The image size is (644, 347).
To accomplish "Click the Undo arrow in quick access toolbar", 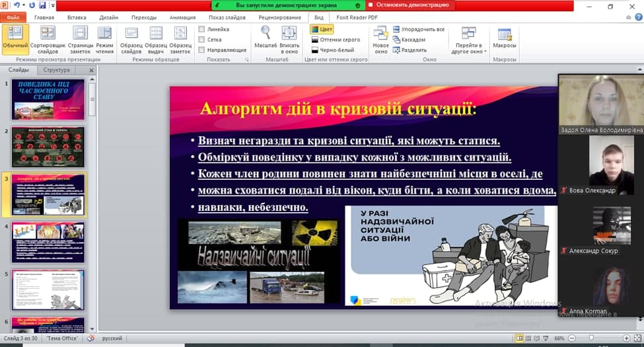I will [17, 5].
